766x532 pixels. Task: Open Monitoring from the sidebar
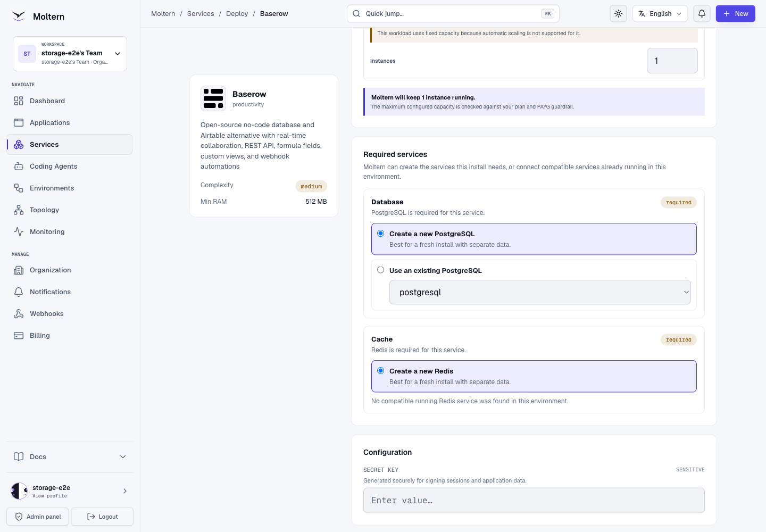(x=69, y=232)
